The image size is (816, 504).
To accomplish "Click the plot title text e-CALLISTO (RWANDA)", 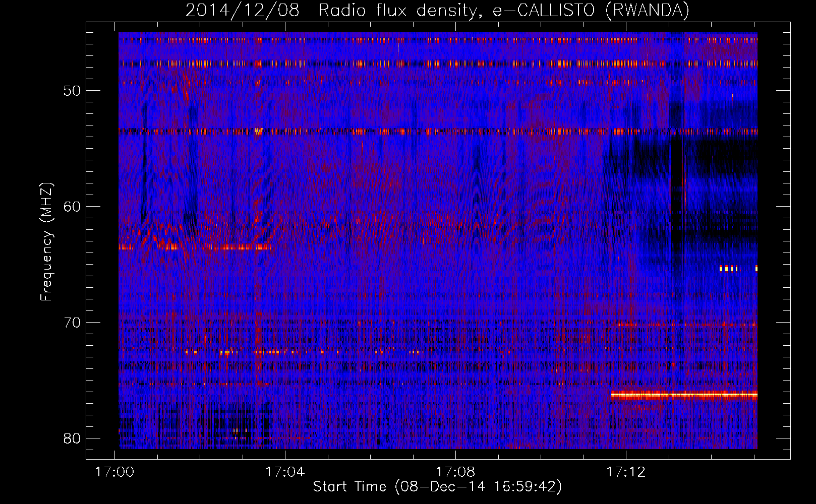I will (x=591, y=11).
